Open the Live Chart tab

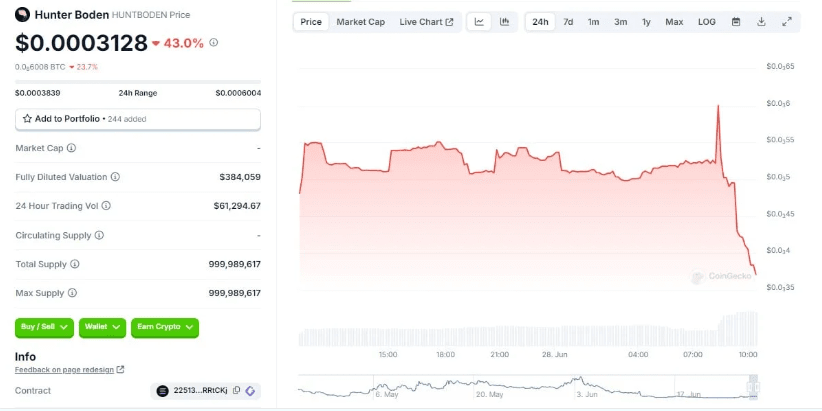tap(426, 22)
